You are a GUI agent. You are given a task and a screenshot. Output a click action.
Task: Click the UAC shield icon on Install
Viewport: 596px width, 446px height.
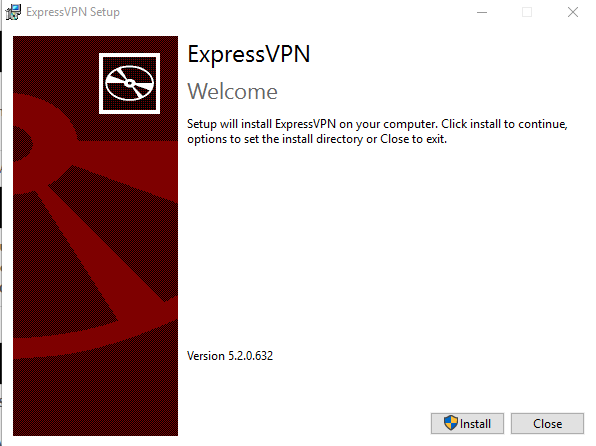coord(451,423)
